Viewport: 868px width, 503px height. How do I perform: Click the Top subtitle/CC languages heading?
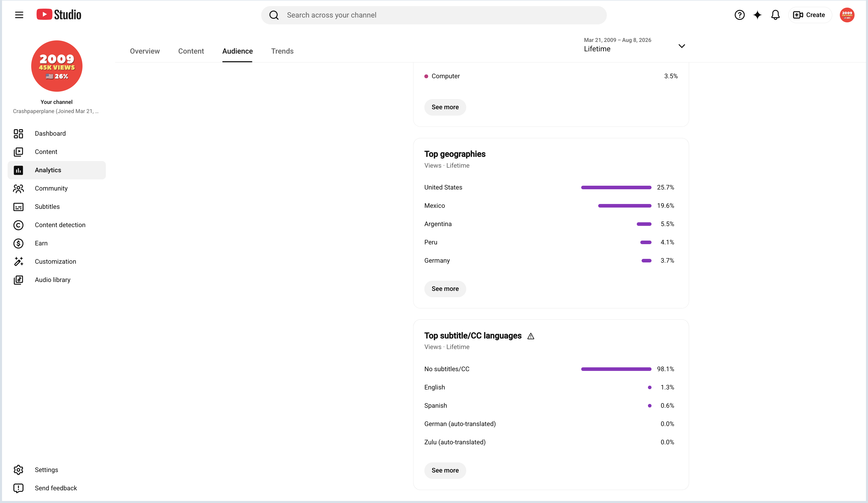click(x=473, y=336)
